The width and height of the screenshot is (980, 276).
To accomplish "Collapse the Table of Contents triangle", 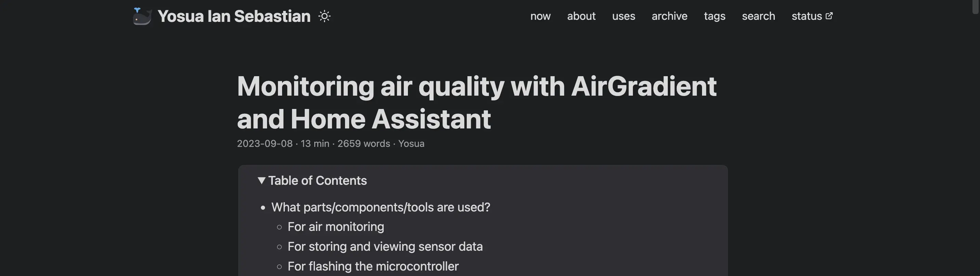I will (261, 181).
